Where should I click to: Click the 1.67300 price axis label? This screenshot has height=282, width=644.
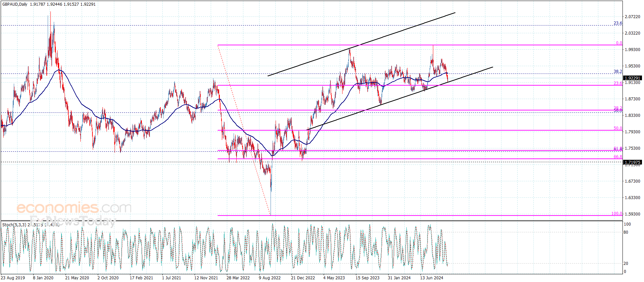coord(632,181)
